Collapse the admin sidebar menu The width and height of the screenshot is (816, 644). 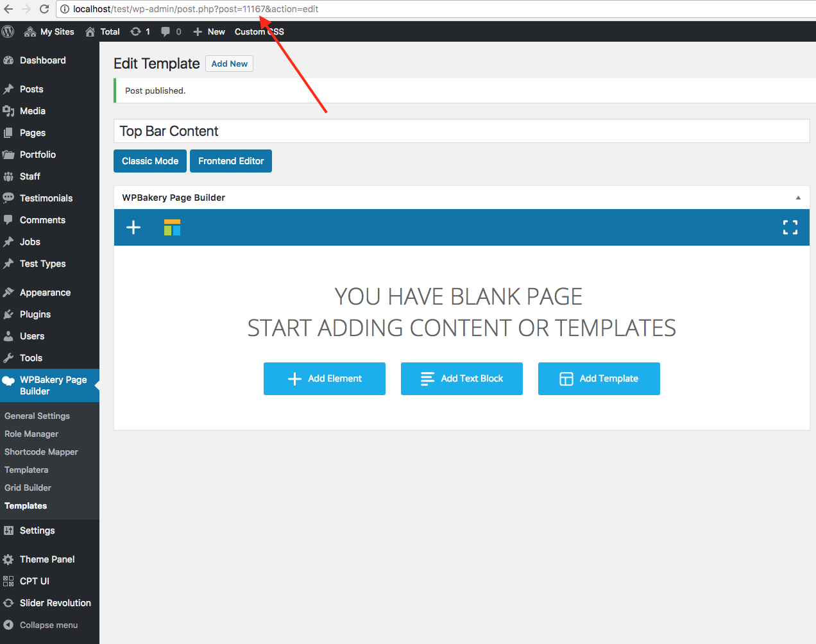pyautogui.click(x=49, y=625)
